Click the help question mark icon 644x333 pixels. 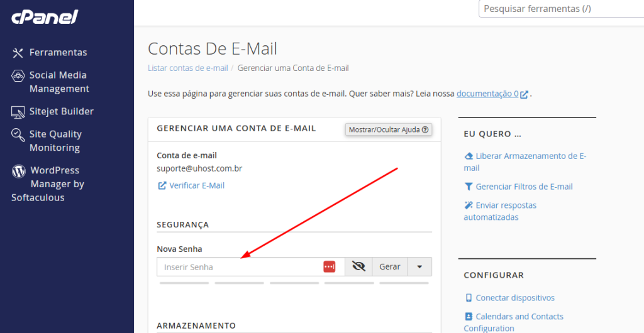425,129
